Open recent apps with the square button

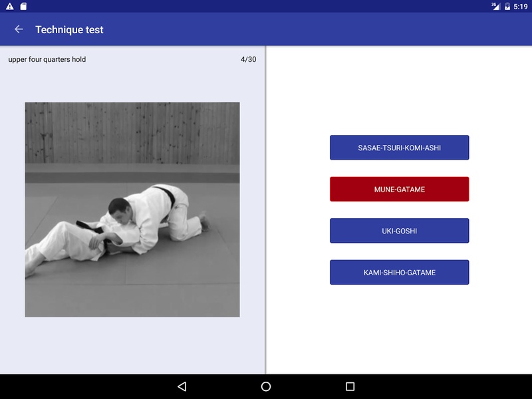click(x=350, y=386)
